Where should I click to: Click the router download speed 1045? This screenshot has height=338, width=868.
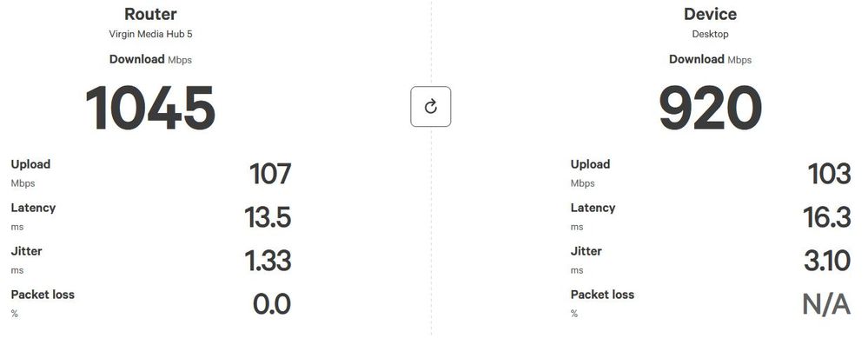[150, 108]
